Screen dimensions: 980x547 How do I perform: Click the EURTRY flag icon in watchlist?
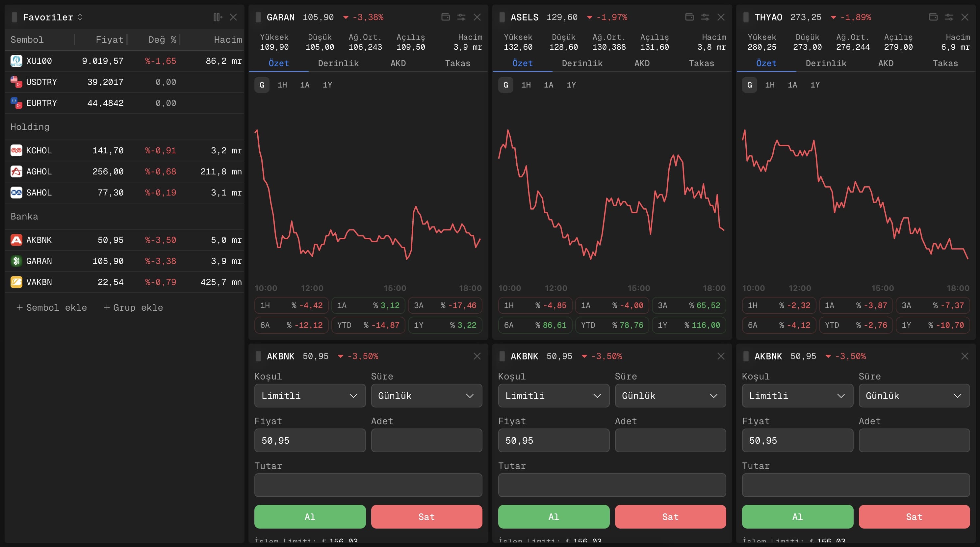click(16, 103)
